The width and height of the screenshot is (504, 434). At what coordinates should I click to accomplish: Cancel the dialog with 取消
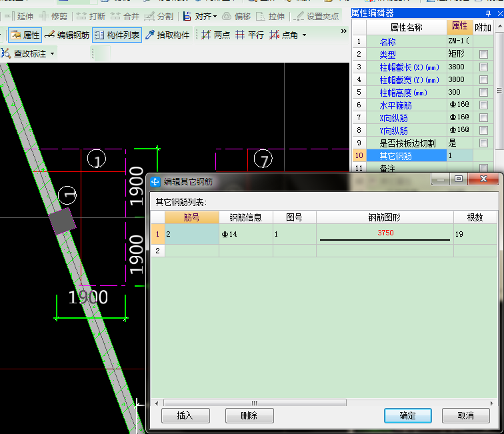(466, 416)
